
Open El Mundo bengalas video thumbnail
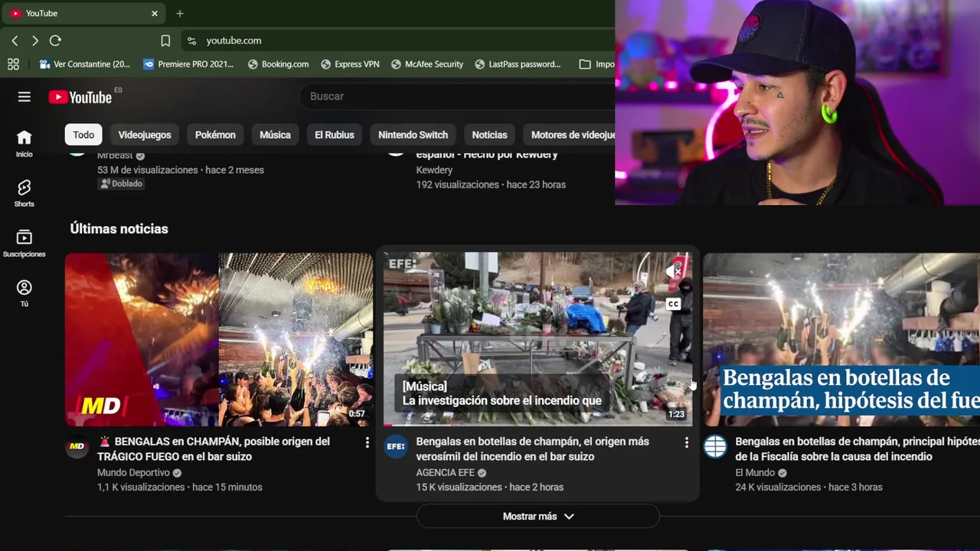tap(841, 339)
